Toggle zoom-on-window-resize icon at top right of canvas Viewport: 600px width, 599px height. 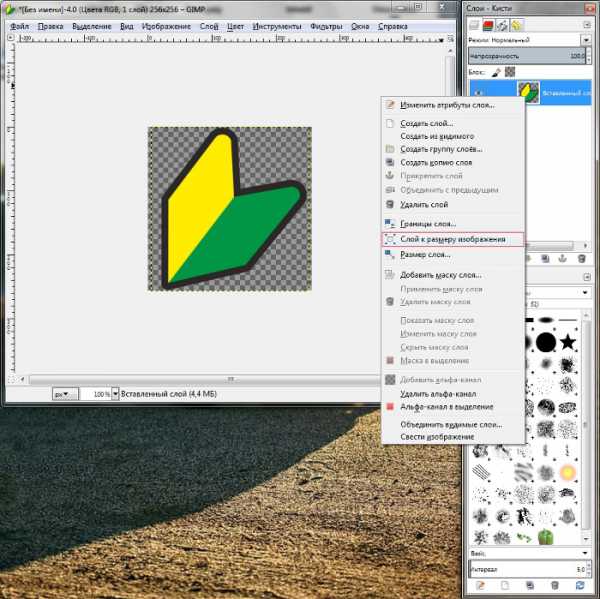click(x=450, y=39)
